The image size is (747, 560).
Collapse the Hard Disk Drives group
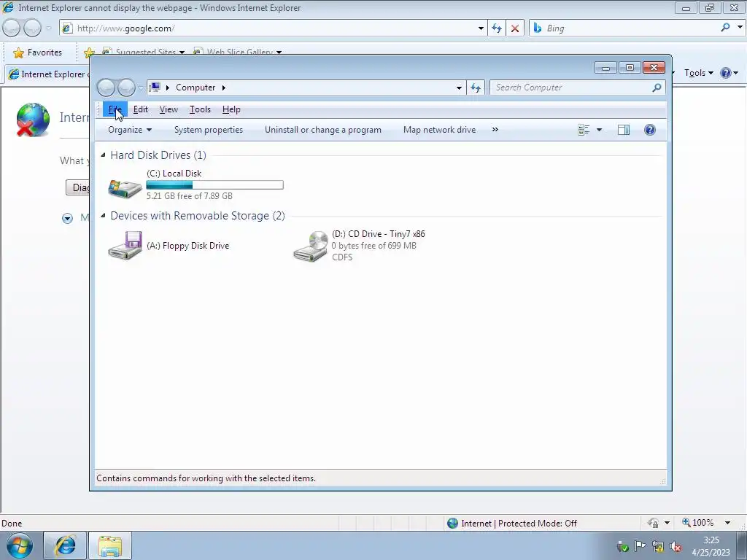pos(103,155)
